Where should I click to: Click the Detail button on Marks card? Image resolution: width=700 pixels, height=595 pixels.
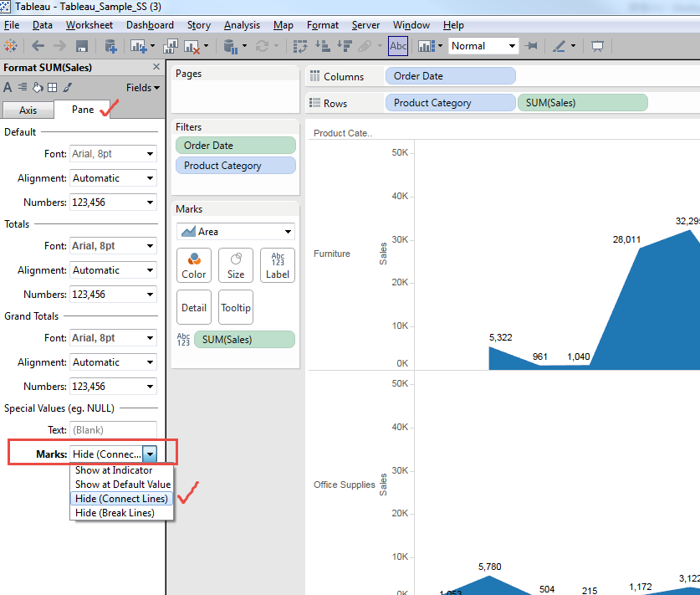point(194,307)
